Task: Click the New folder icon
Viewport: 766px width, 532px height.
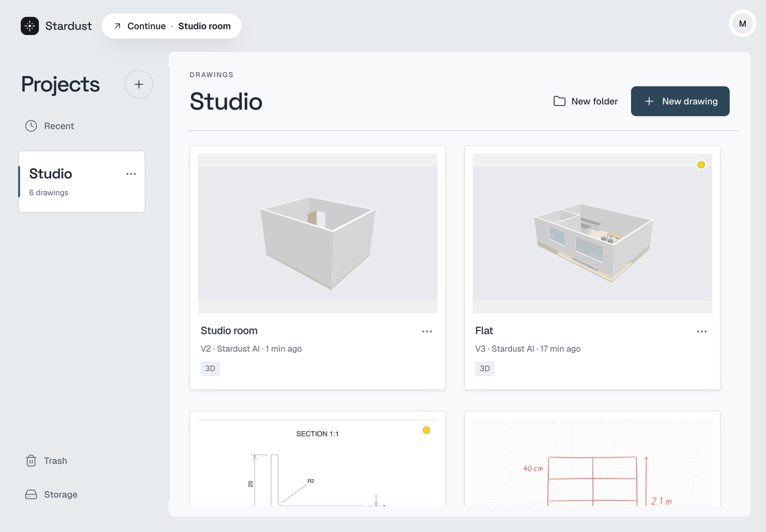Action: pos(559,101)
